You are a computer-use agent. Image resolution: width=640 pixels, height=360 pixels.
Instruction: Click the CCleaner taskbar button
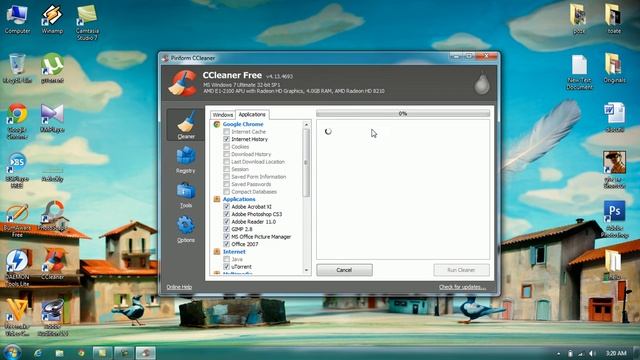point(145,353)
